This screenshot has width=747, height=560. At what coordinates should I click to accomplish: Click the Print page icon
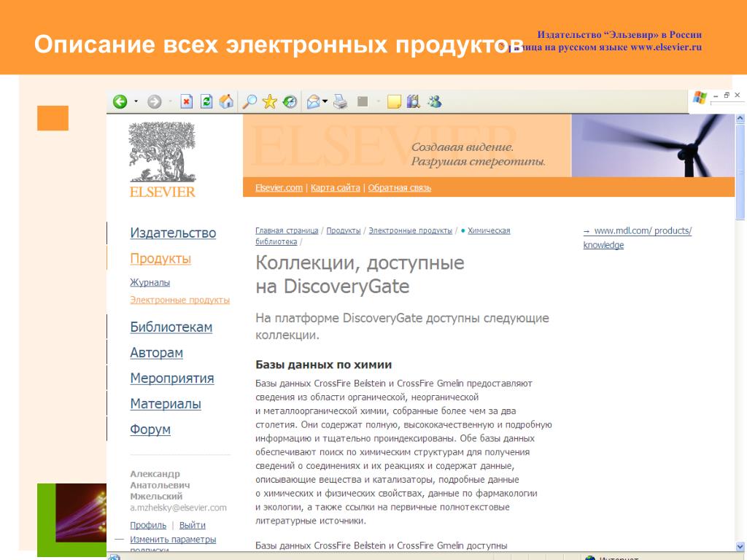point(340,101)
